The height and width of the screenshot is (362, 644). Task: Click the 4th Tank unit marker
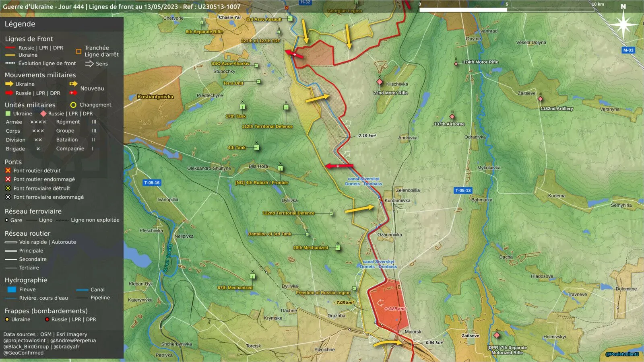tap(256, 148)
